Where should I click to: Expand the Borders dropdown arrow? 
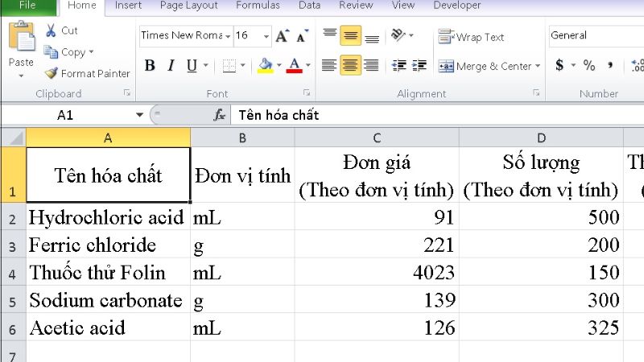[243, 65]
